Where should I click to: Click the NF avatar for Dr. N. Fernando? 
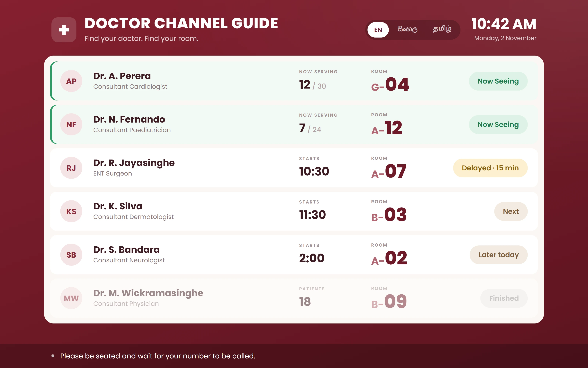(x=71, y=125)
